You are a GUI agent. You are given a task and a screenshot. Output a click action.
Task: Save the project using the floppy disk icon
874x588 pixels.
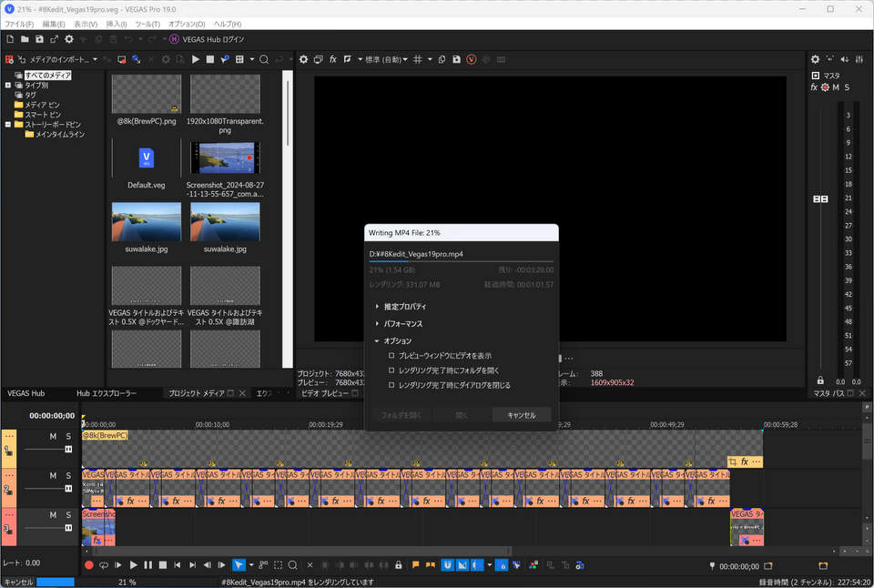[x=39, y=39]
